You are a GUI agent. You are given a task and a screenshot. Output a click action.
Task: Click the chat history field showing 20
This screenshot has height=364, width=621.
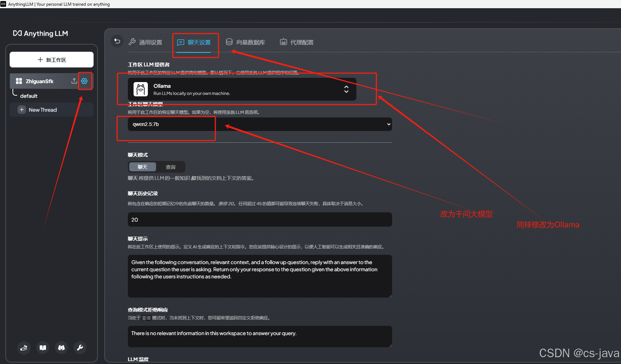coord(260,219)
